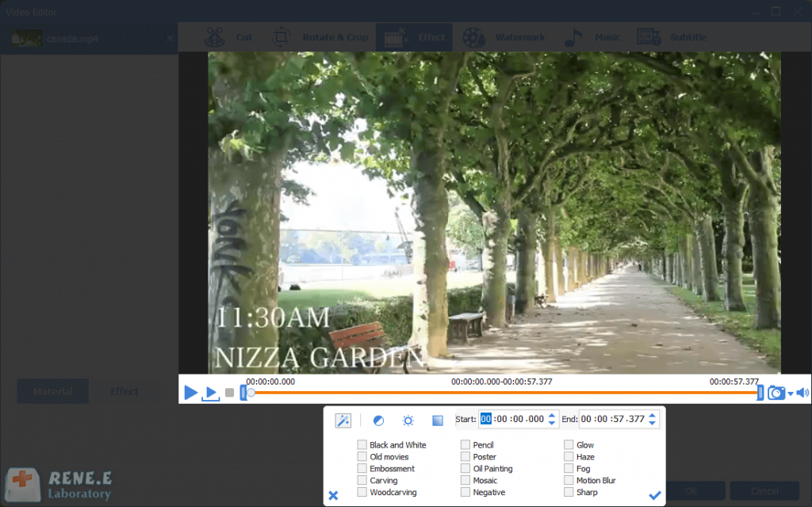
Task: Decrease the End time stepper
Action: coord(653,424)
